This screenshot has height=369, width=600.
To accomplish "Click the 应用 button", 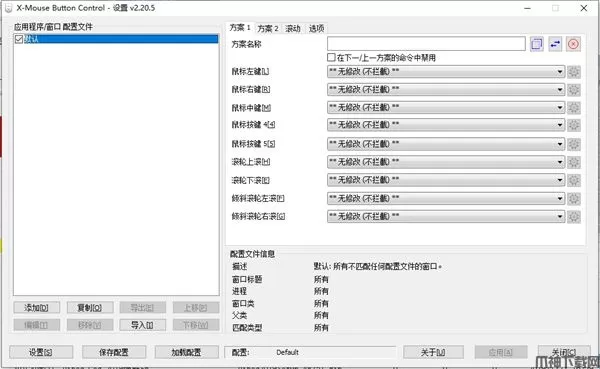I will tap(501, 352).
